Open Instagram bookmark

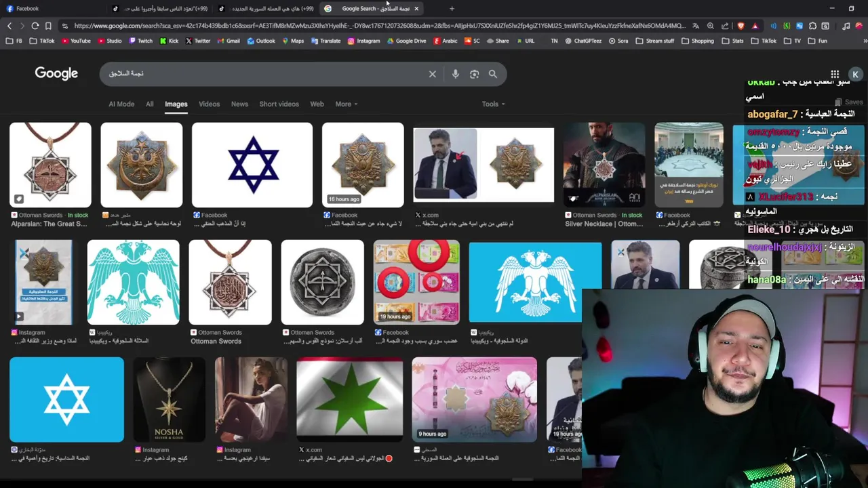[x=363, y=41]
